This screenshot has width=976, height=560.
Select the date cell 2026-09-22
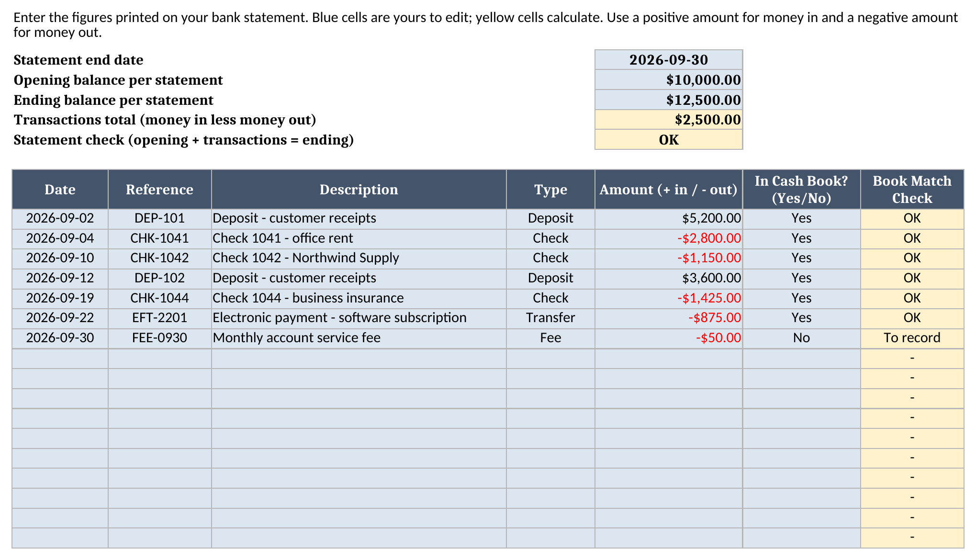click(x=60, y=318)
